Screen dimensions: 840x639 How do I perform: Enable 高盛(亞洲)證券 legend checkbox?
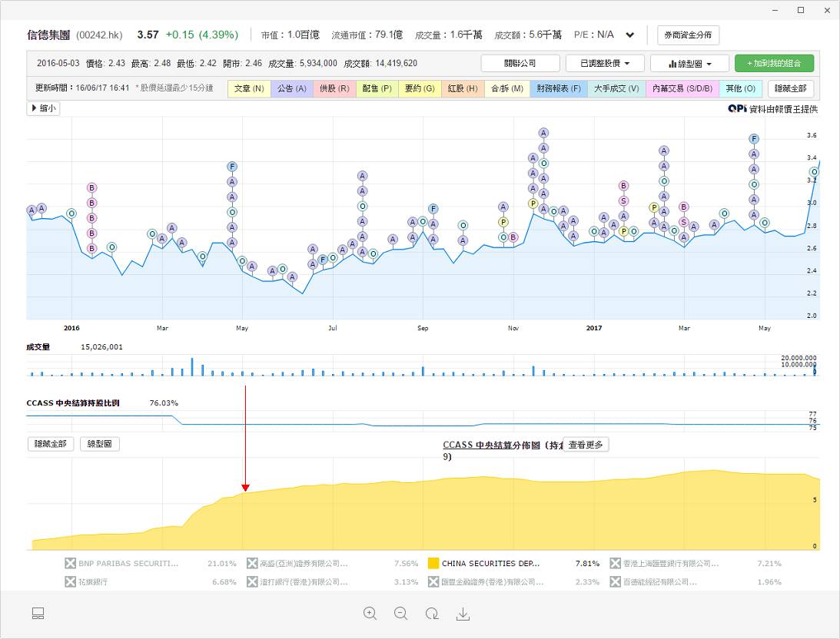(x=252, y=563)
